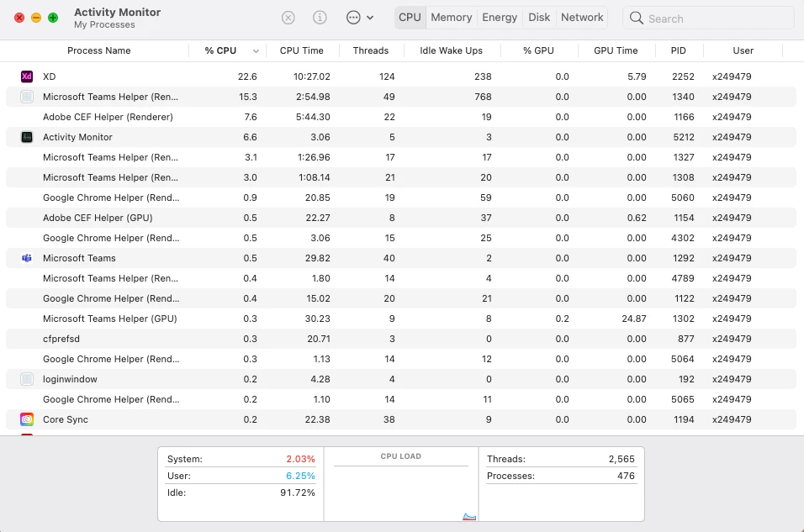Select Chrome Helper row with PID 5060
Viewport: 804px width, 532px height.
click(401, 198)
